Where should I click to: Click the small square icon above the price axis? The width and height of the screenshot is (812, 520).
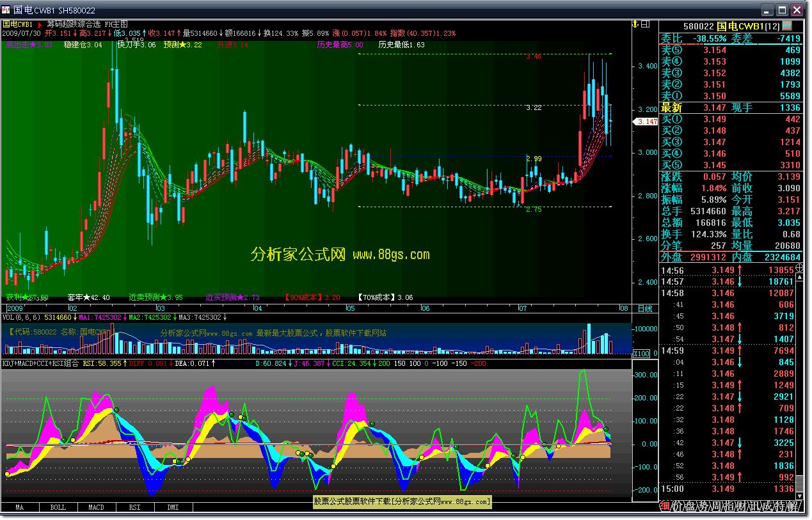[645, 24]
